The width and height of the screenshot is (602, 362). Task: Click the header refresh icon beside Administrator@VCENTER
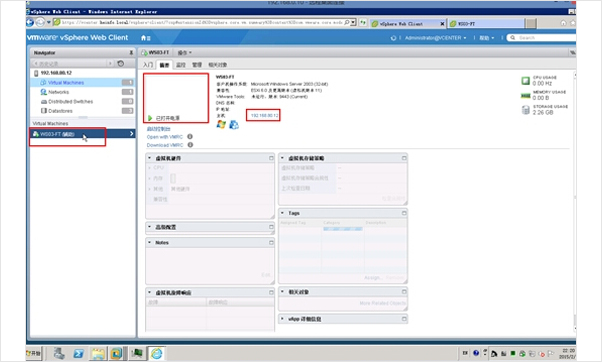pos(393,38)
